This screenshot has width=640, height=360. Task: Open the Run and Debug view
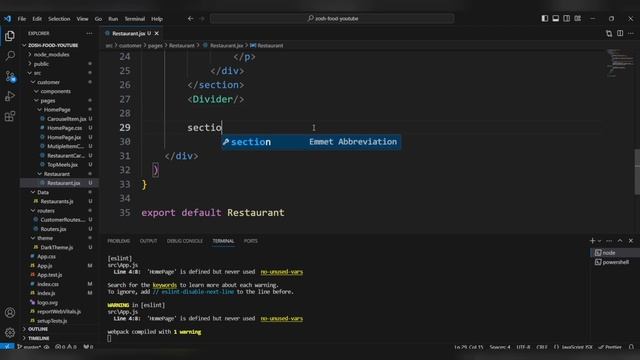pos(10,96)
